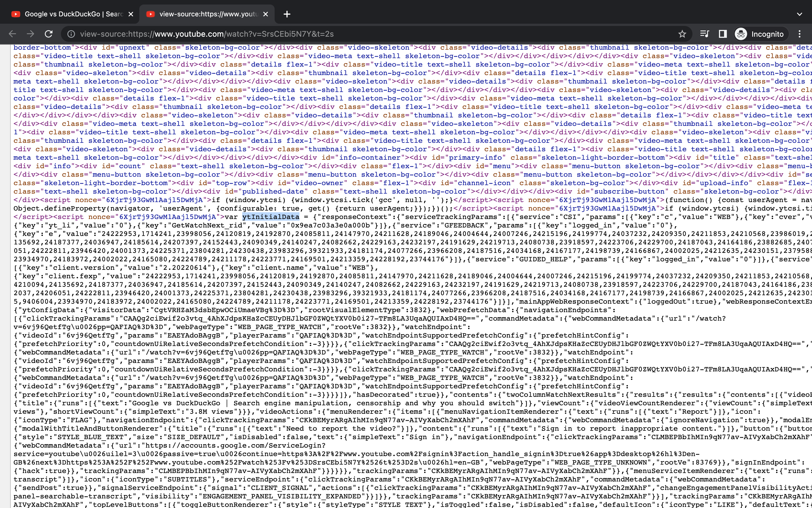Viewport: 812px width, 508px height.
Task: Click 'ENGAGEMENT_PANEL_VISIBILITY_EXPANDED' text
Action: tap(282, 496)
